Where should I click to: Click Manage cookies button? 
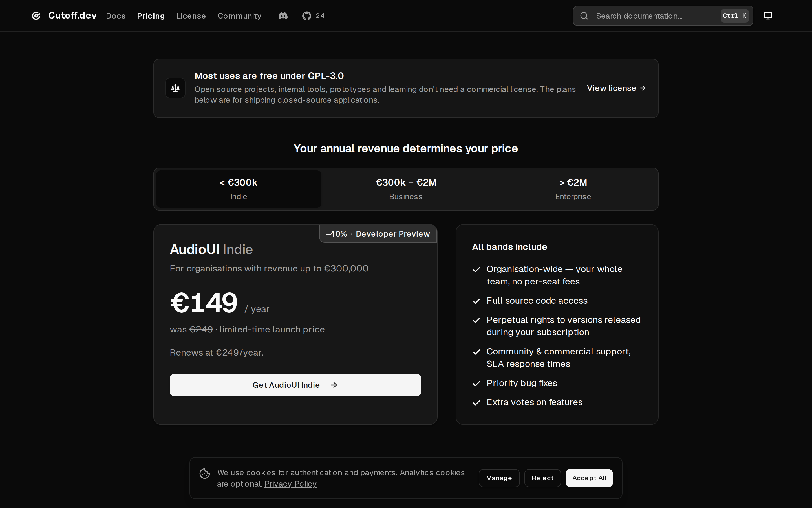tap(499, 478)
